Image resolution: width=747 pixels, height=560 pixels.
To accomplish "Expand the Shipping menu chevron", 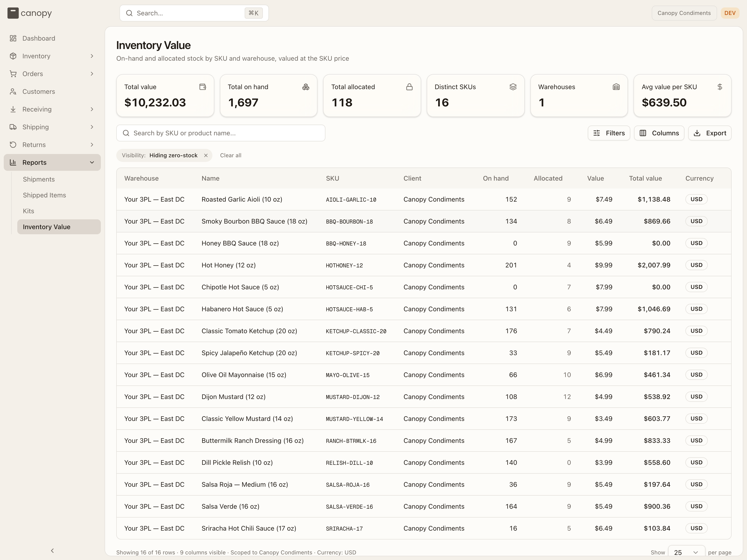I will tap(92, 127).
